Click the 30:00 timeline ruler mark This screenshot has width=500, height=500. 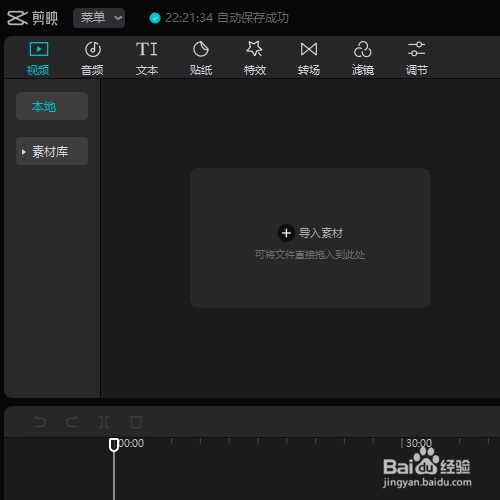(419, 443)
